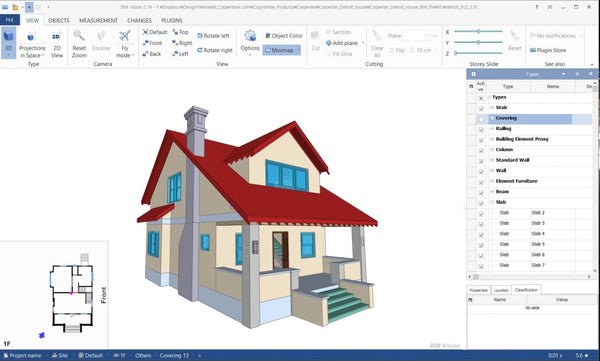600x361 pixels.
Task: Enable Covering type active checkbox
Action: click(481, 119)
